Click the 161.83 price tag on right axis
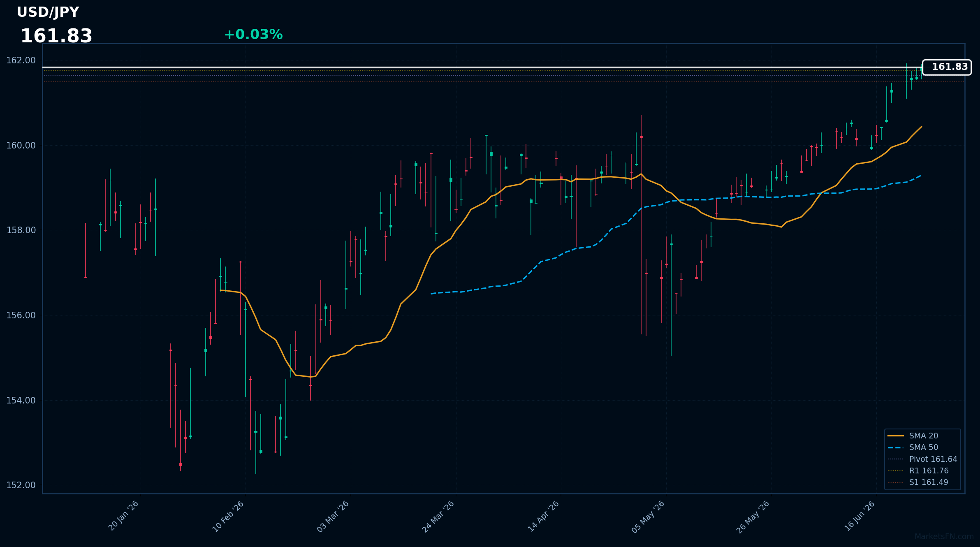 (x=947, y=67)
